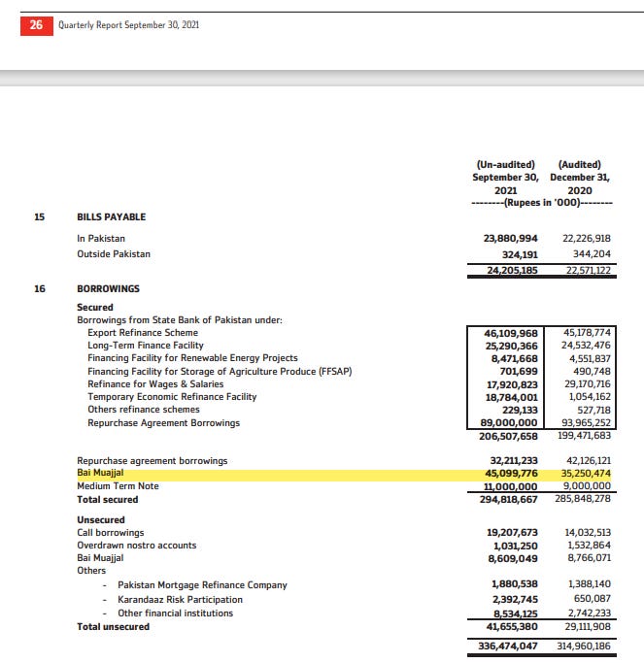Select the Outside Pakistan value 324,191
644x663 pixels.
[x=520, y=254]
